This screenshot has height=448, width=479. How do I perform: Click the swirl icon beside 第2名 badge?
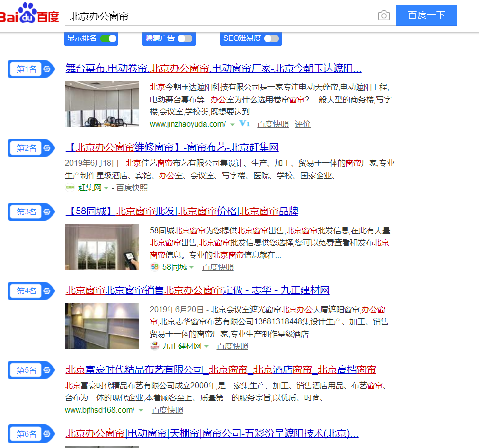click(x=47, y=148)
